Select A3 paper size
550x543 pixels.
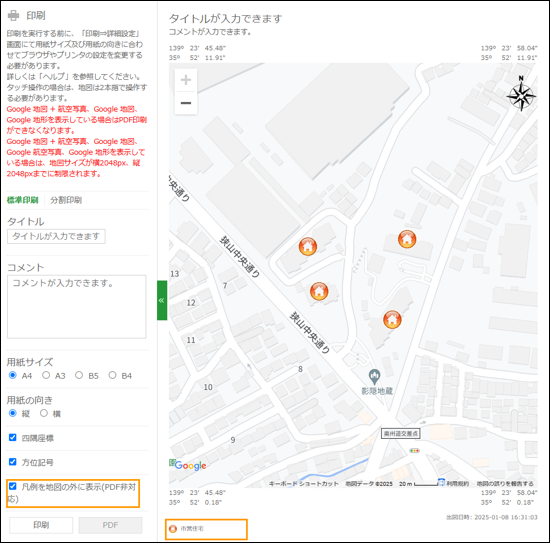click(46, 375)
